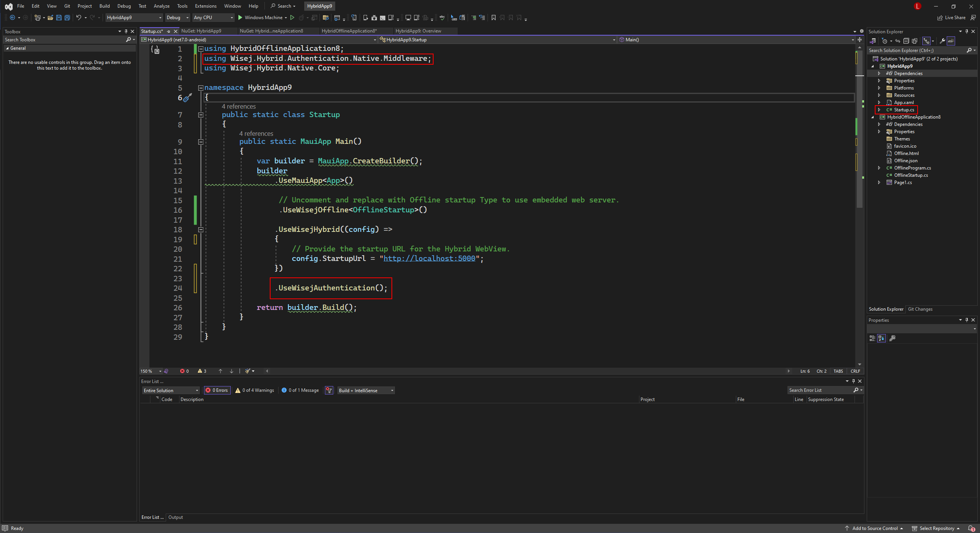Screen dimensions: 980x533
Task: Click the screwdriver quick actions icon on line 6
Action: [x=188, y=98]
